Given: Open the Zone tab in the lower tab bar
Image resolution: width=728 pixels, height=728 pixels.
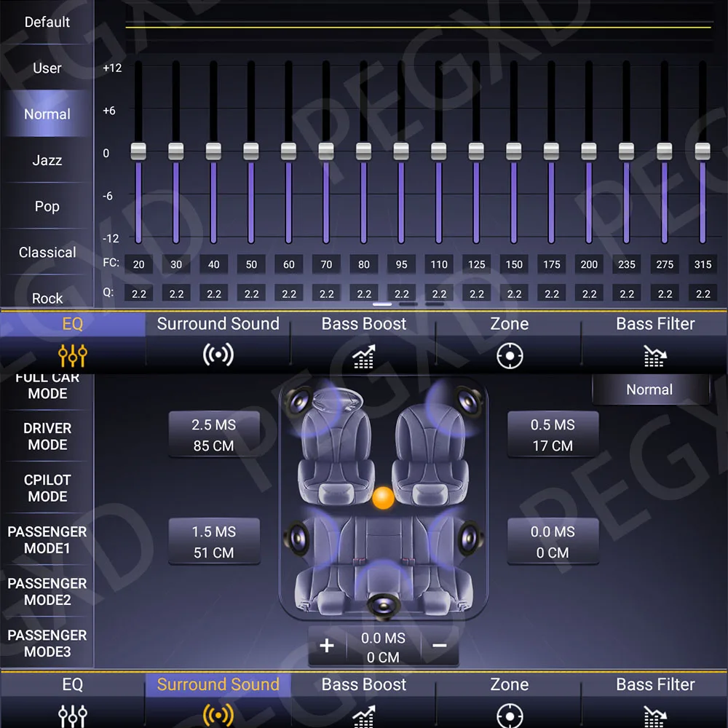Looking at the screenshot, I should click(510, 700).
